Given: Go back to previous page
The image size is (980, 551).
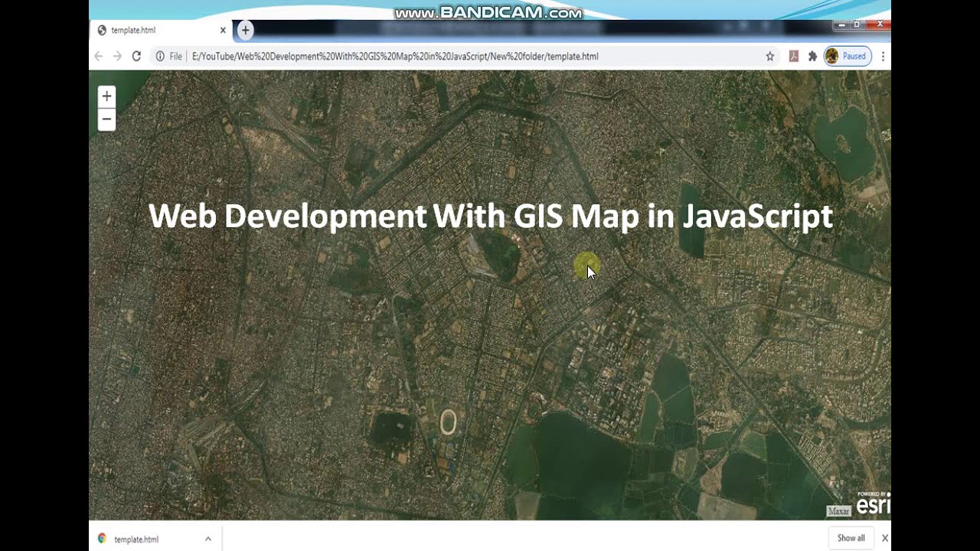Looking at the screenshot, I should click(x=99, y=56).
